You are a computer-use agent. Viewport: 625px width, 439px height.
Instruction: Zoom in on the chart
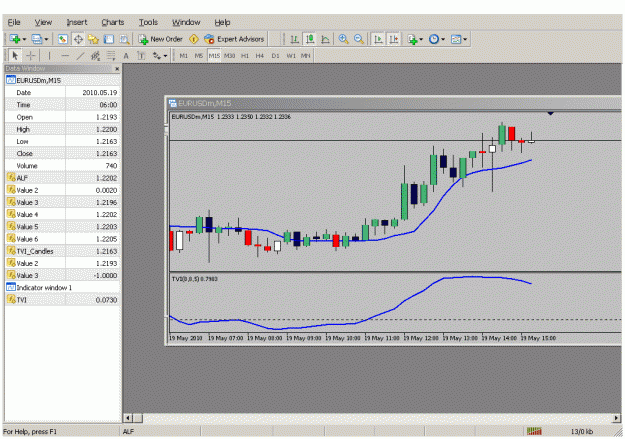click(343, 39)
